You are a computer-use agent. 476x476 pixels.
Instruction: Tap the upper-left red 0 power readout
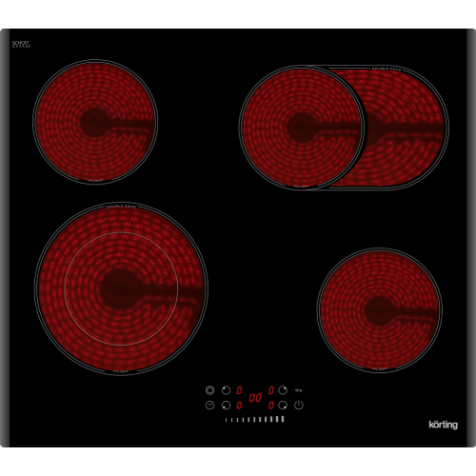pyautogui.click(x=239, y=390)
